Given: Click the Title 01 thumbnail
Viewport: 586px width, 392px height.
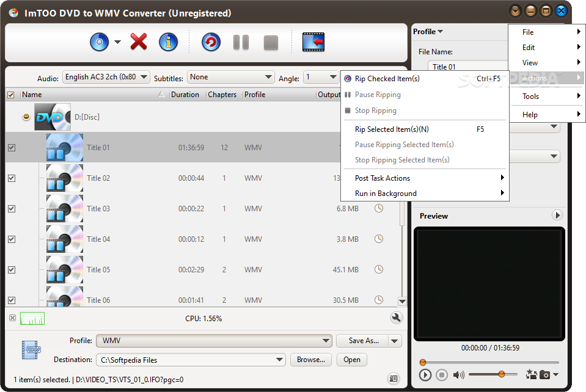Looking at the screenshot, I should [65, 148].
